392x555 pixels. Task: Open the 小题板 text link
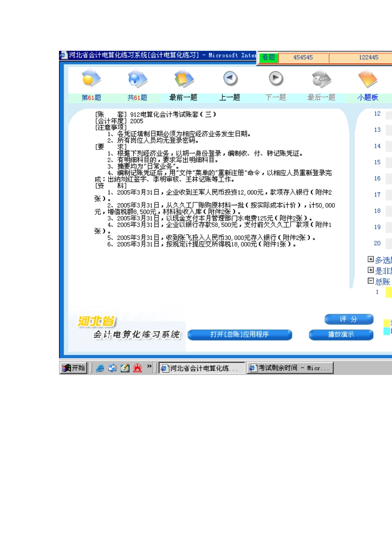point(368,97)
